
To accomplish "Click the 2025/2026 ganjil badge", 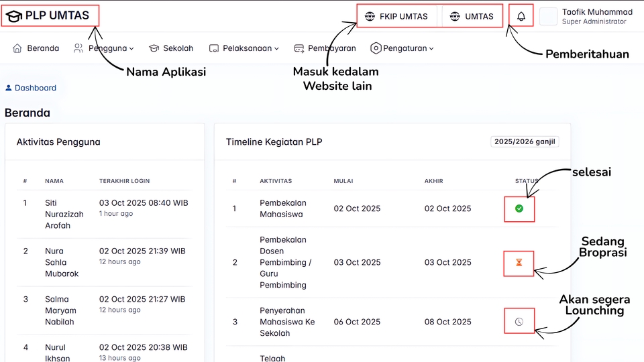I will pos(525,141).
